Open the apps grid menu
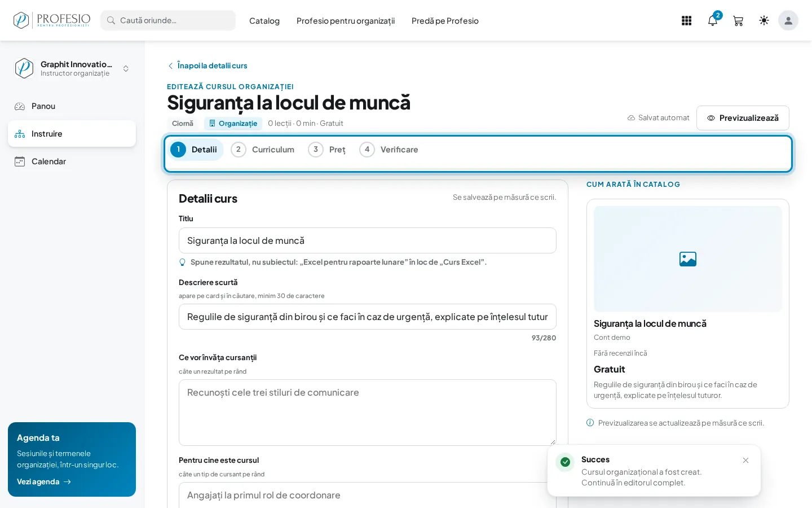 (686, 21)
